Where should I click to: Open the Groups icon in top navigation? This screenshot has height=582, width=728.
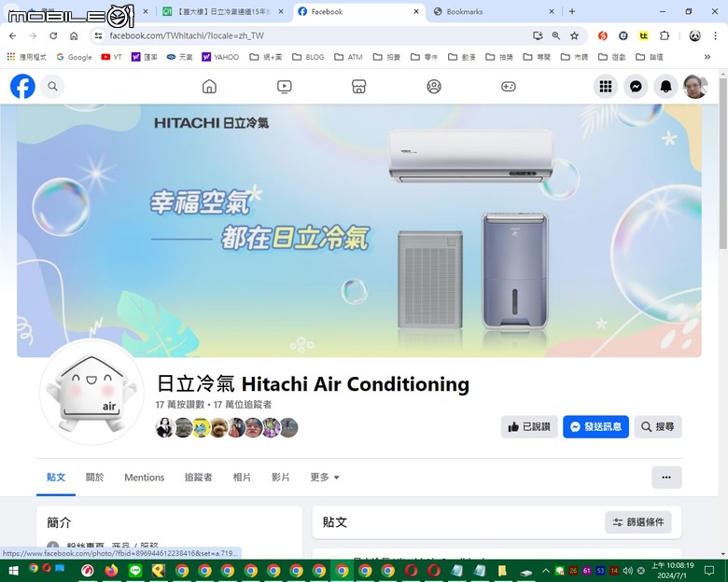(x=434, y=87)
